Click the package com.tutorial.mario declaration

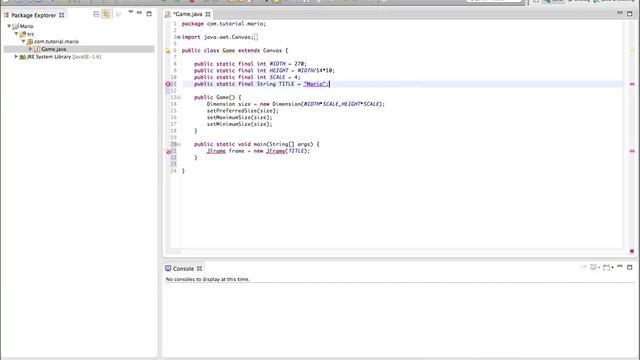click(224, 24)
